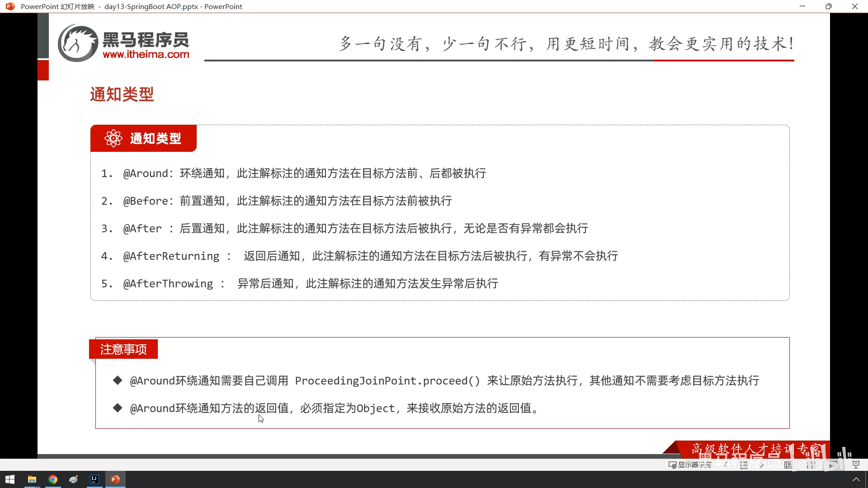The width and height of the screenshot is (868, 488).
Task: Click the www.itheima.com link text
Action: tap(146, 55)
